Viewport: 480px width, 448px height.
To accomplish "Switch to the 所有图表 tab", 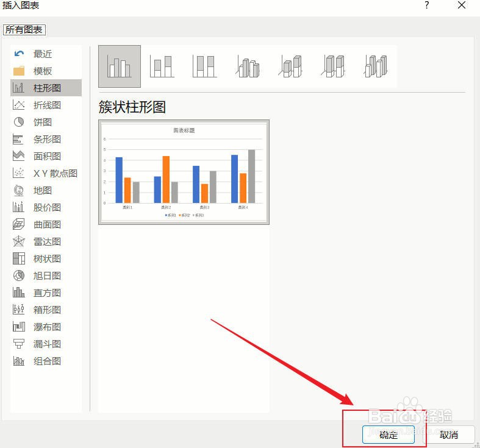I will coord(24,30).
